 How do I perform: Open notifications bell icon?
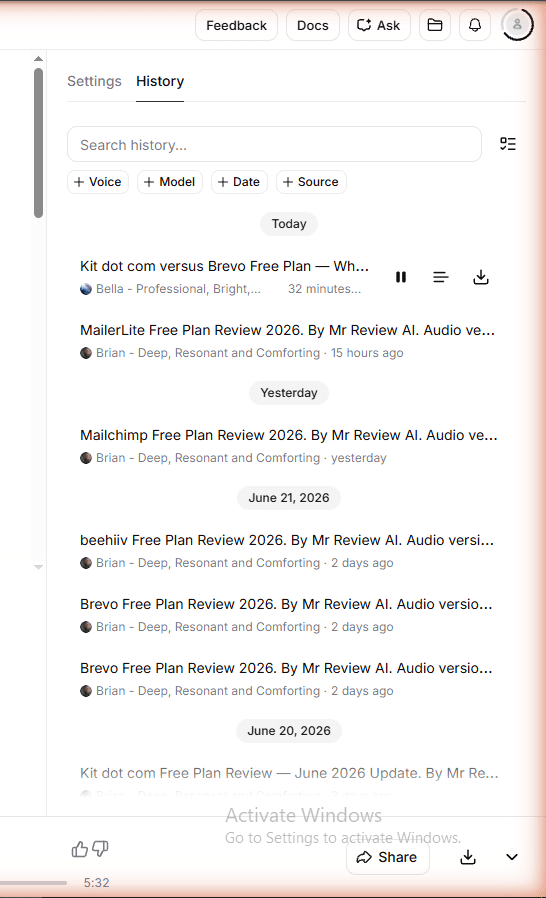pyautogui.click(x=475, y=25)
